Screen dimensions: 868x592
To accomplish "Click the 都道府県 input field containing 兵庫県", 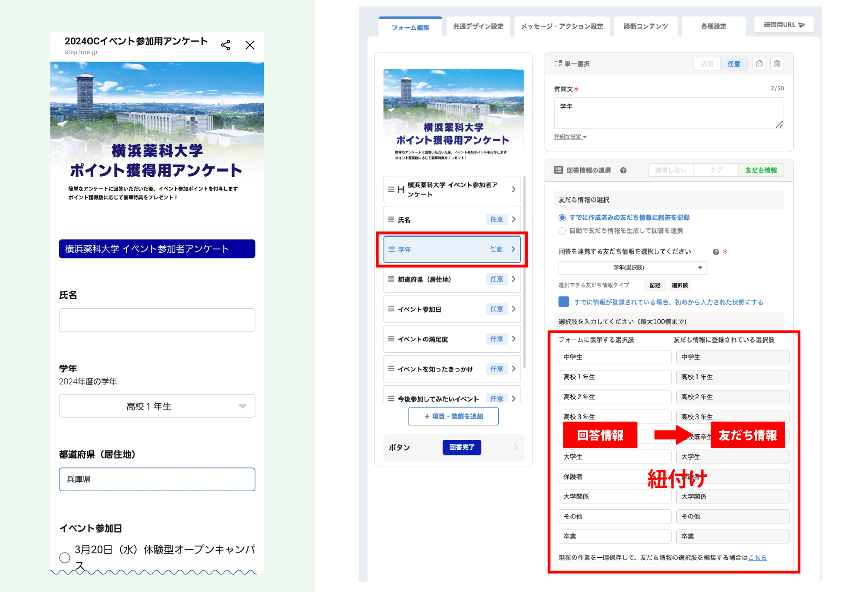I will pos(157,479).
